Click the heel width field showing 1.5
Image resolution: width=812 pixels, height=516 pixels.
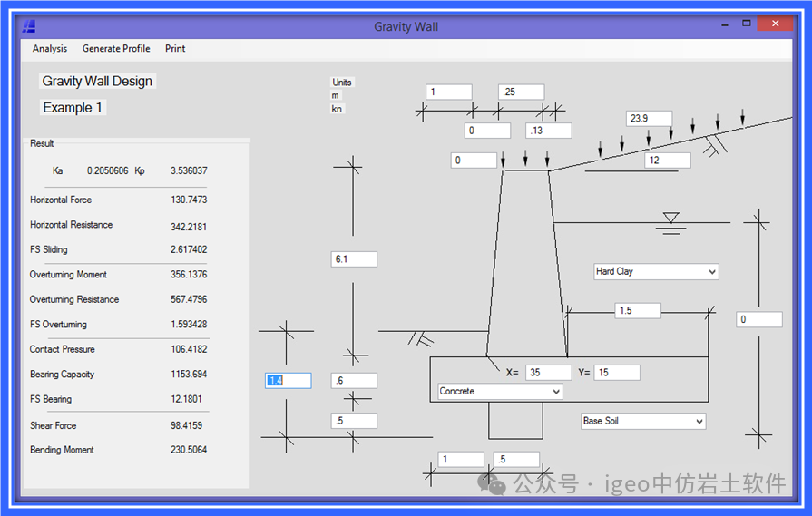(x=638, y=311)
